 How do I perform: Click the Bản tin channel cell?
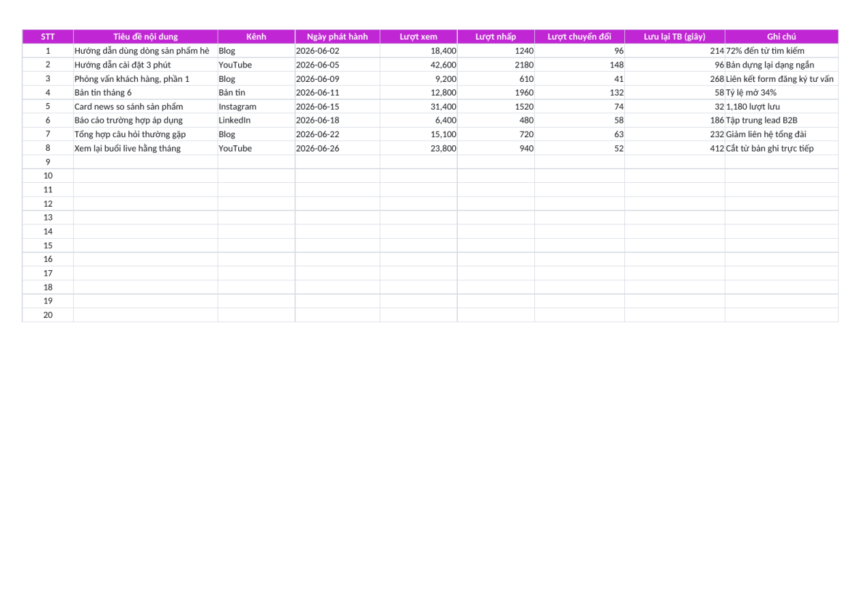256,93
